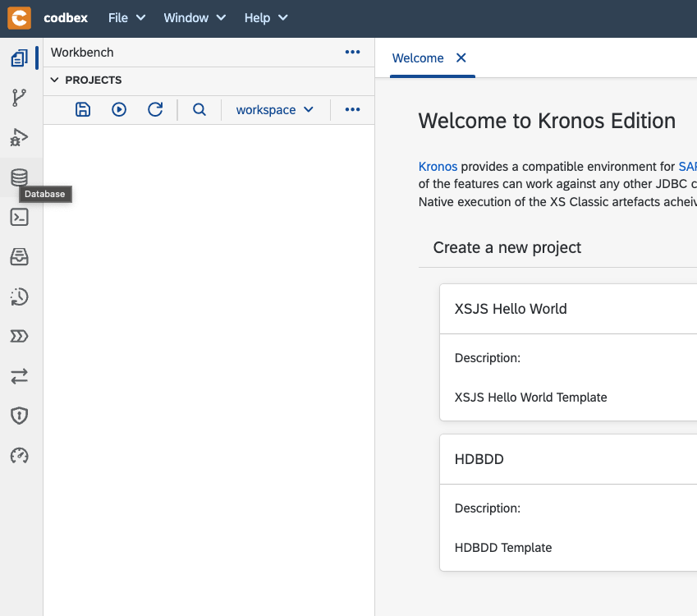Follow the Kronos link

[x=438, y=167]
